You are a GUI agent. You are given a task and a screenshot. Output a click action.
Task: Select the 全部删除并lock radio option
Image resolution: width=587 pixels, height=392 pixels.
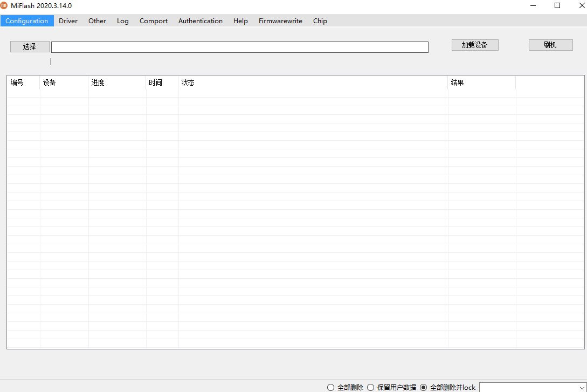(424, 388)
